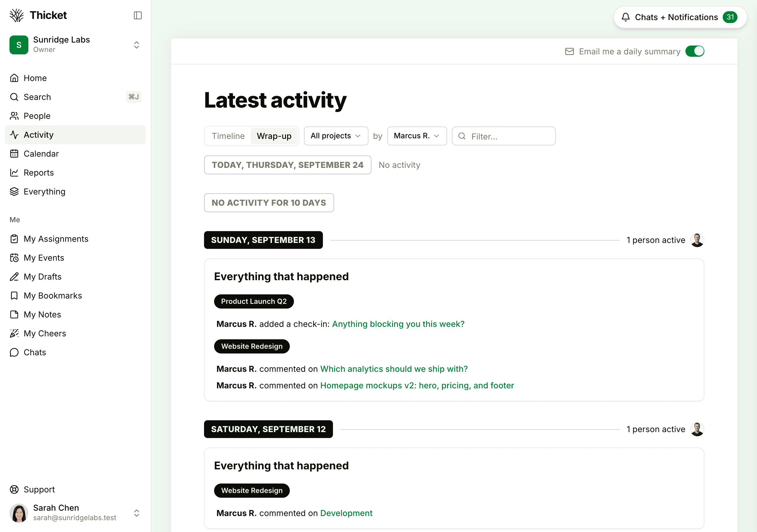Click the Reports chart icon
Screen dimensions: 757x532
pos(14,173)
